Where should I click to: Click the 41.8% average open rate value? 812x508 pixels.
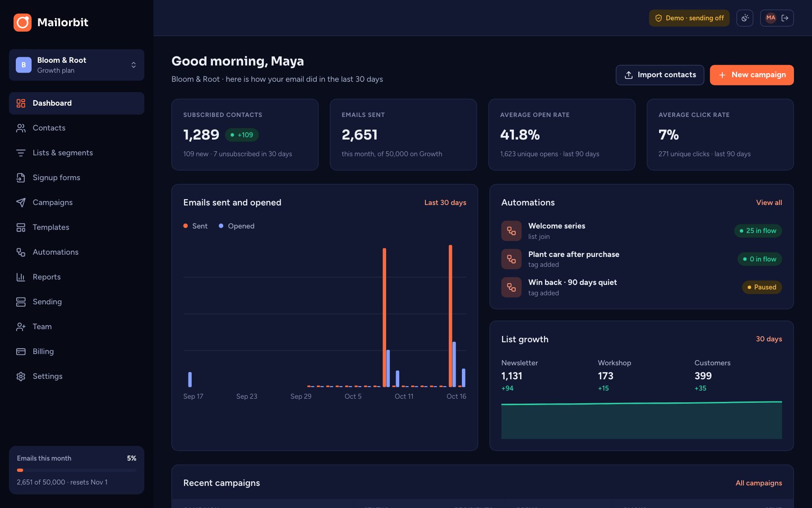[520, 135]
